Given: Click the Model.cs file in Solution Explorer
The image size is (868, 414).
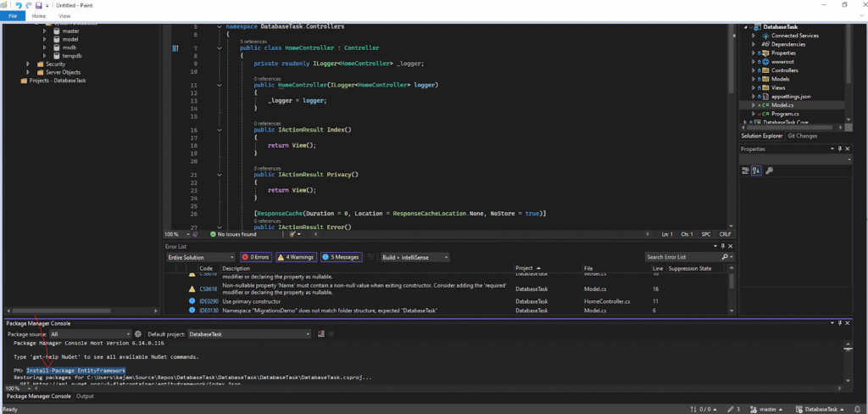Looking at the screenshot, I should pos(782,104).
